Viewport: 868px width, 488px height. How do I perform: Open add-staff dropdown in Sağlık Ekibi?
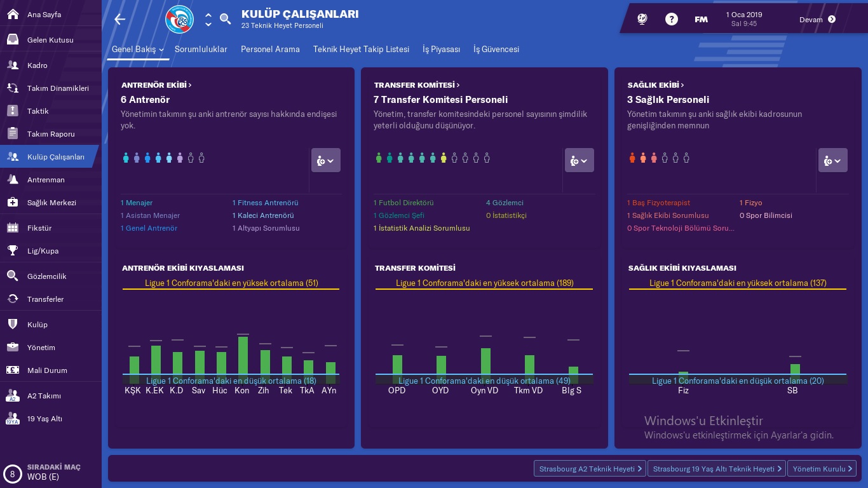tap(833, 161)
